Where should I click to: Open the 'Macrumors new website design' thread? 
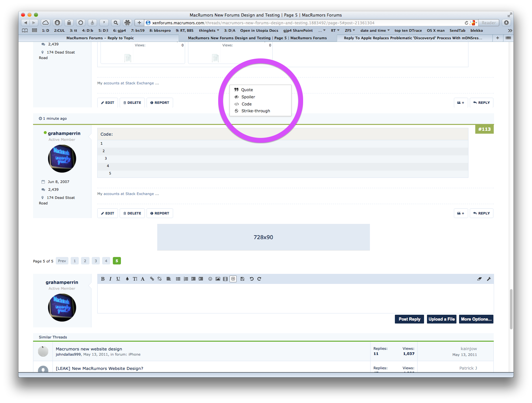tap(89, 349)
